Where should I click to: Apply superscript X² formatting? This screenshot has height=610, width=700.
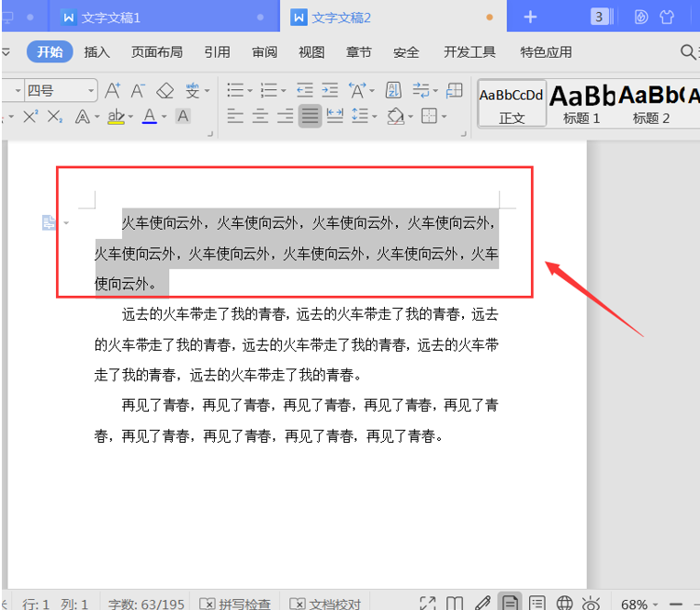30,117
